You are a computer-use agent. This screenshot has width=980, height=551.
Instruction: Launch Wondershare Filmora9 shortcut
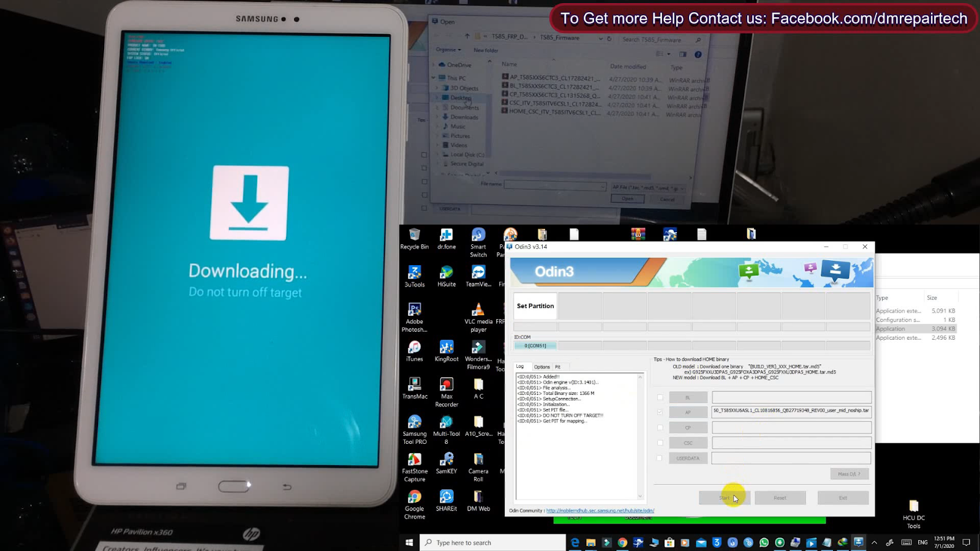point(478,356)
